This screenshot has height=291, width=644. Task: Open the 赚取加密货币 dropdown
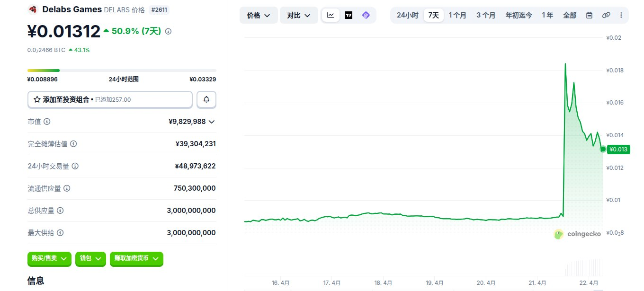click(136, 258)
